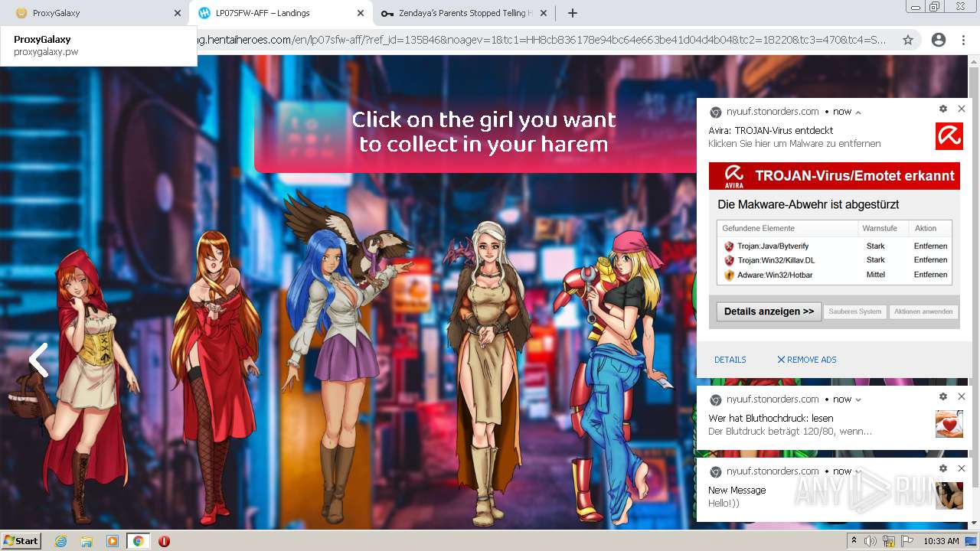Image resolution: width=980 pixels, height=551 pixels.
Task: Open the network tray icon
Action: click(x=888, y=541)
